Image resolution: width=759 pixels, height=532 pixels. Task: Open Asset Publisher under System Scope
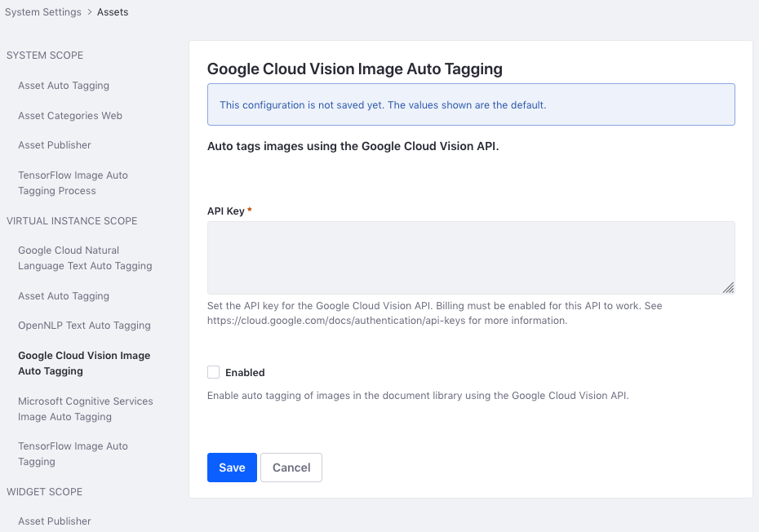pos(54,144)
